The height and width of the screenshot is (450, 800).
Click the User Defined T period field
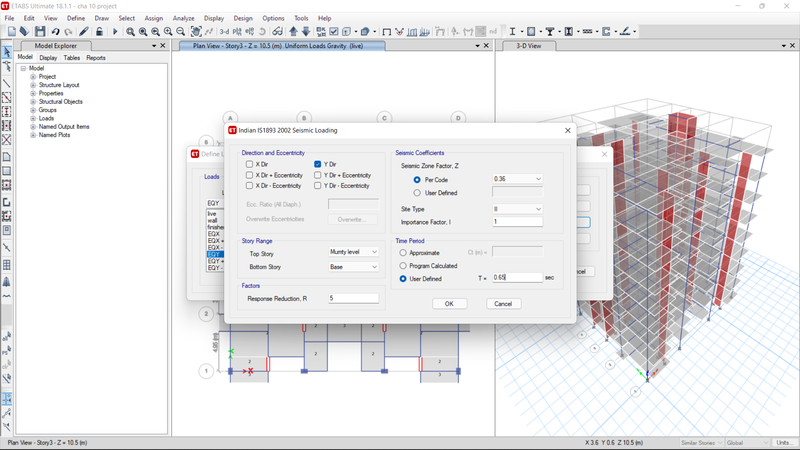point(517,277)
